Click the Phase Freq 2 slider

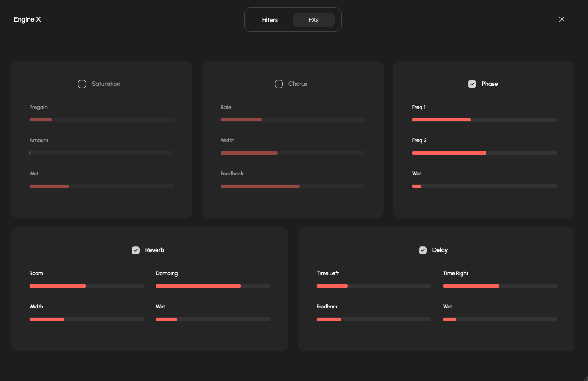coord(484,153)
